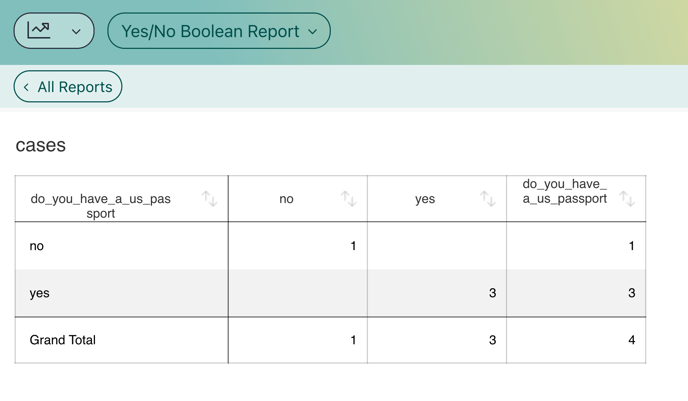
Task: Click the Grand Total row label
Action: tap(62, 340)
